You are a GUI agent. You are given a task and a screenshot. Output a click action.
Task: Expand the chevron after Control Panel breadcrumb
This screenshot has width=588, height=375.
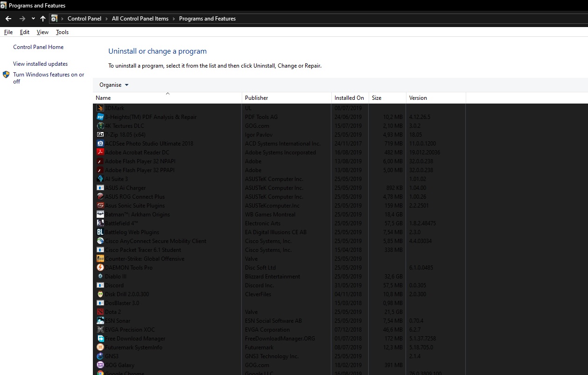107,19
